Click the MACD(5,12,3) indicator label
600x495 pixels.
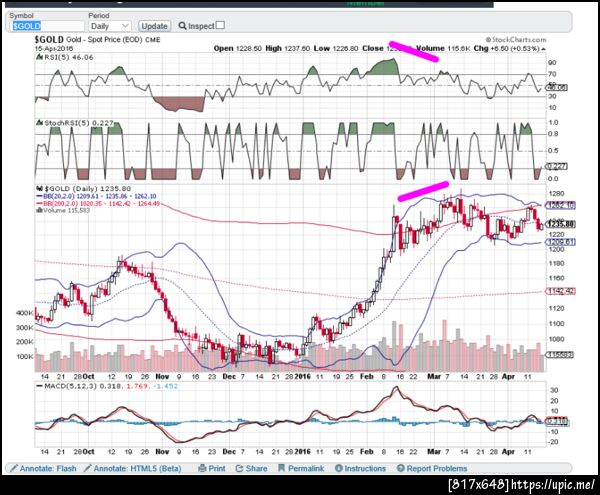111,386
